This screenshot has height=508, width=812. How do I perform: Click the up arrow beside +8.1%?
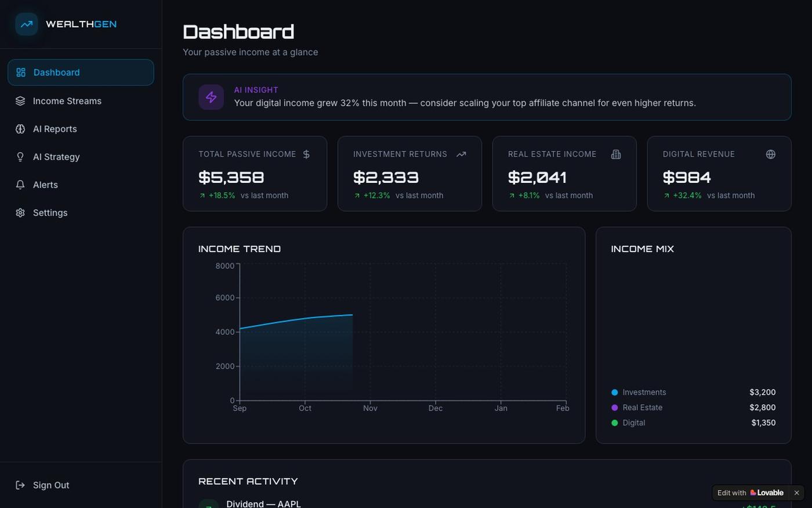[x=512, y=196]
